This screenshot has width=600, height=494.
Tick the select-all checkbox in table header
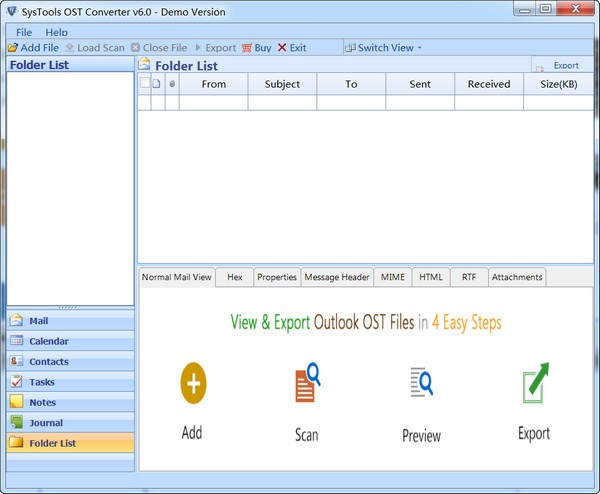[x=145, y=83]
